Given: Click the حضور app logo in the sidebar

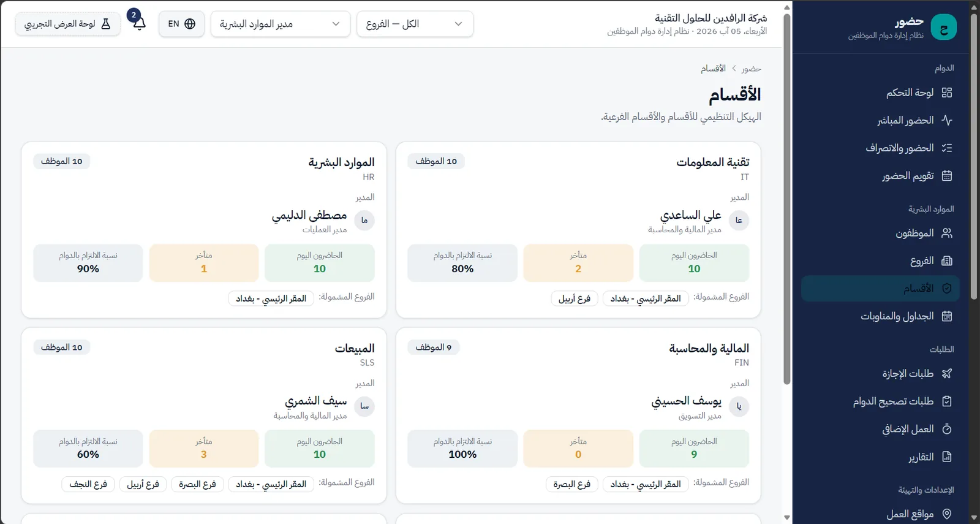Looking at the screenshot, I should (x=943, y=28).
